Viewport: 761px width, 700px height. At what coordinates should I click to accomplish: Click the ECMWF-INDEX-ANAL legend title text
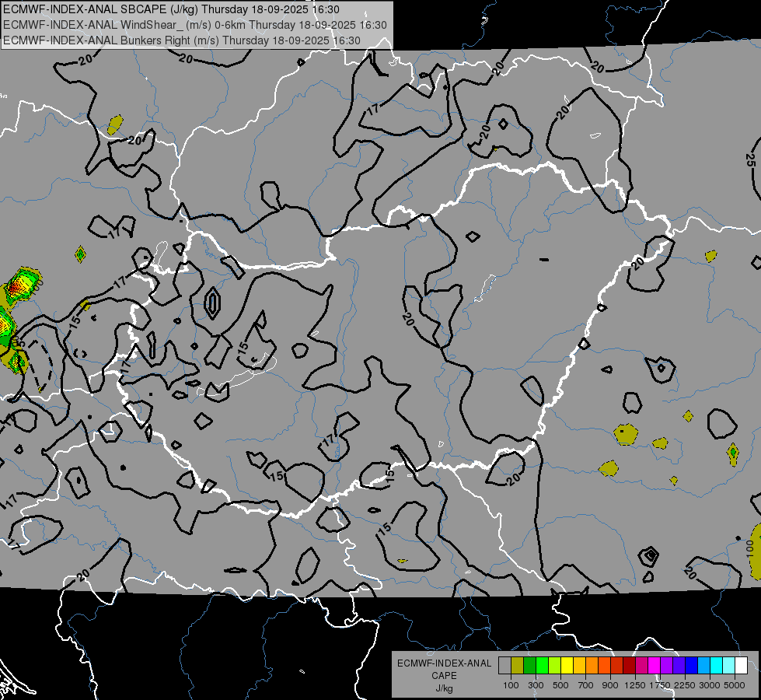pyautogui.click(x=444, y=663)
